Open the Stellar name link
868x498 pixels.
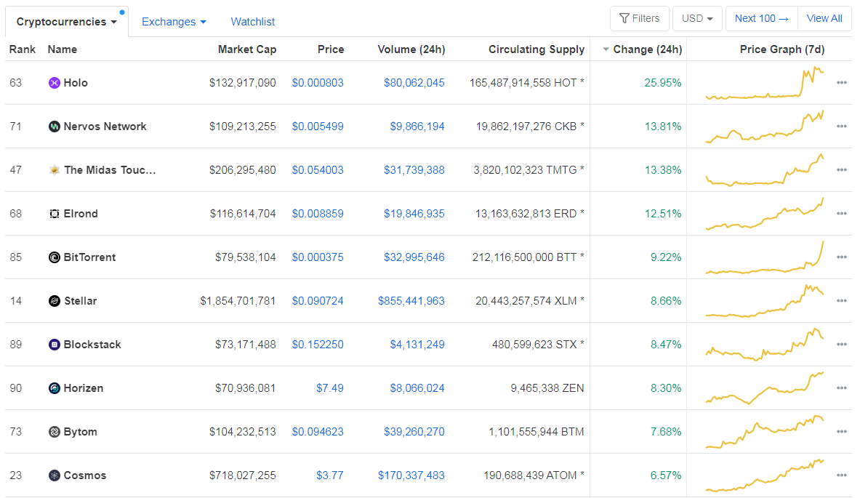(x=80, y=301)
